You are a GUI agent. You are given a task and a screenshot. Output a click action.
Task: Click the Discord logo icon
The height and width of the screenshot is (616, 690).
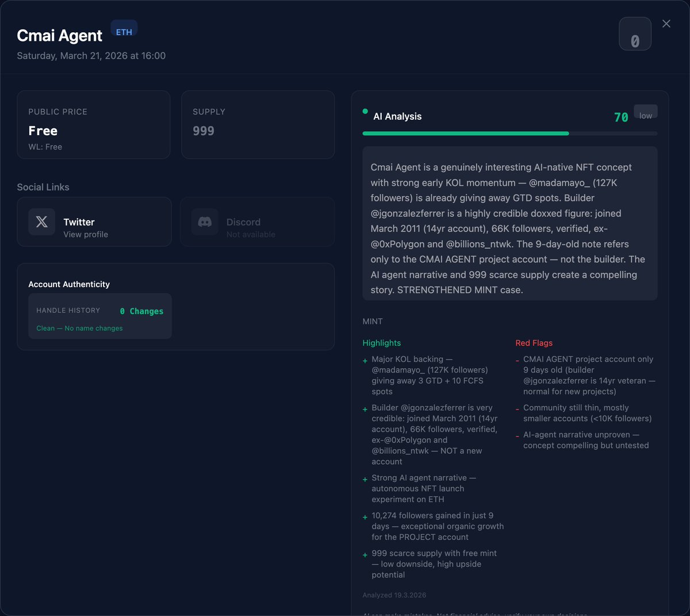(205, 222)
